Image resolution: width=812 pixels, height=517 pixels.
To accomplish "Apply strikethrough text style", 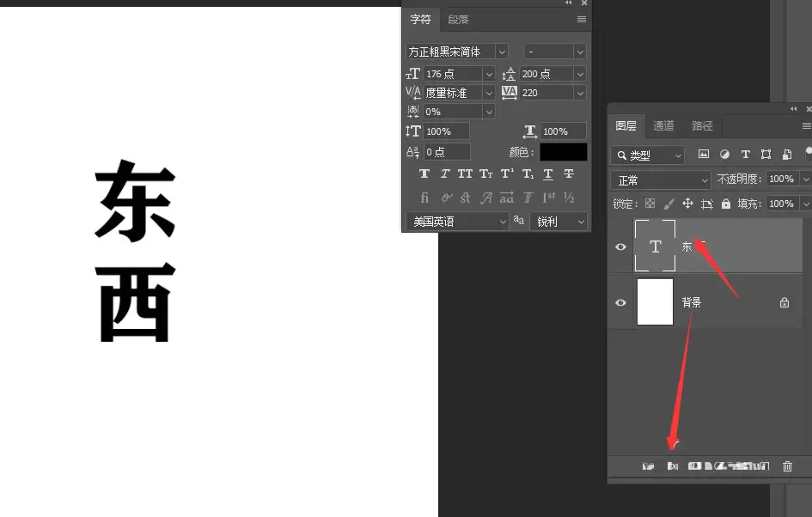I will [569, 173].
